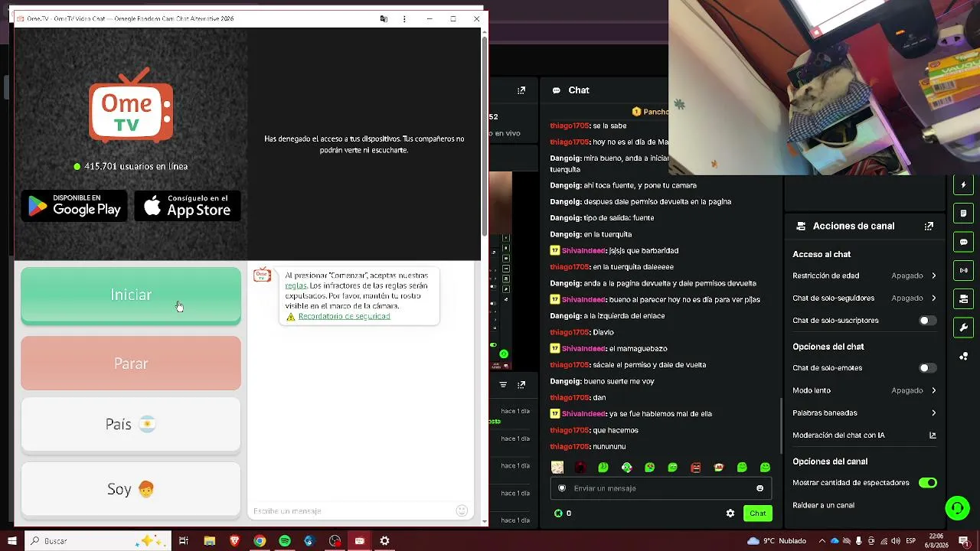Click the broadcast signal sidebar icon
Image resolution: width=980 pixels, height=551 pixels.
tap(964, 270)
